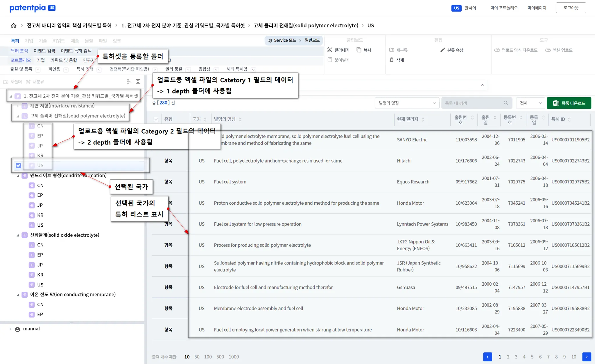Click the collapse-all icon above folder tree
The height and width of the screenshot is (364, 595).
pyautogui.click(x=138, y=82)
